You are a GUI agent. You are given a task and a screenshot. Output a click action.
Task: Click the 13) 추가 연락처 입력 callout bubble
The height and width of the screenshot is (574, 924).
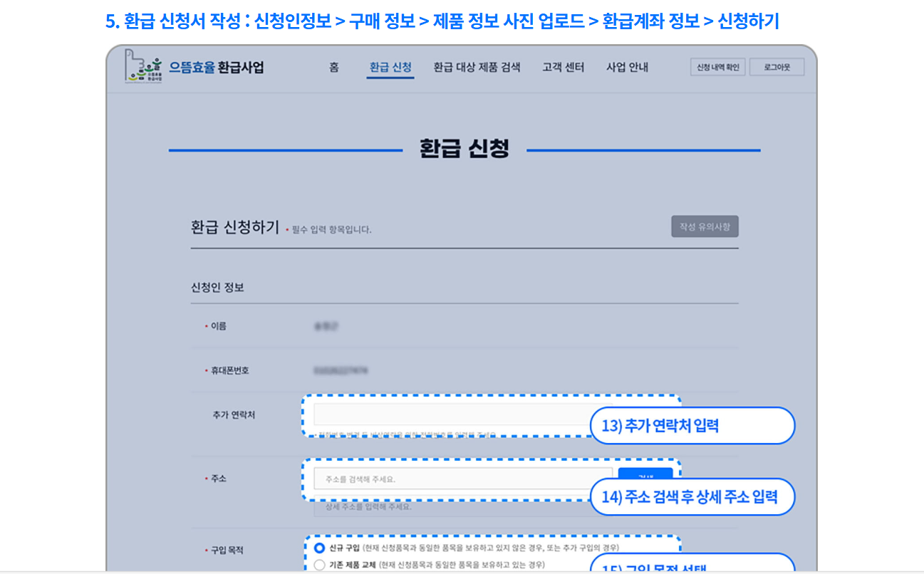[x=692, y=425]
